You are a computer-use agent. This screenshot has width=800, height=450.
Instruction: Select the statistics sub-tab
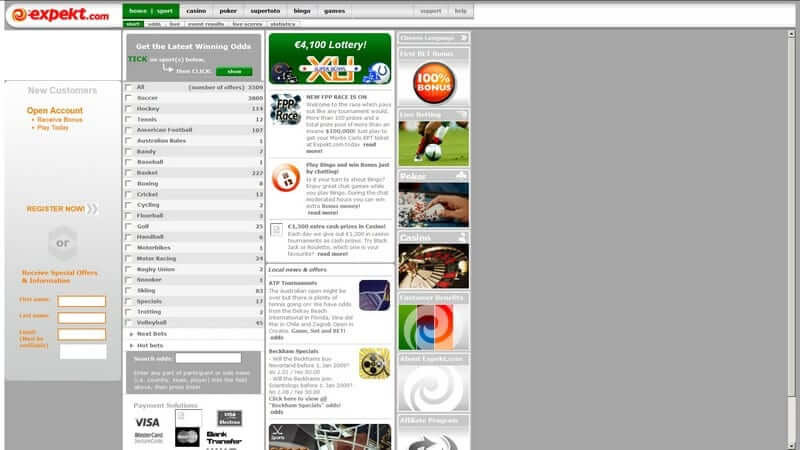pos(283,24)
